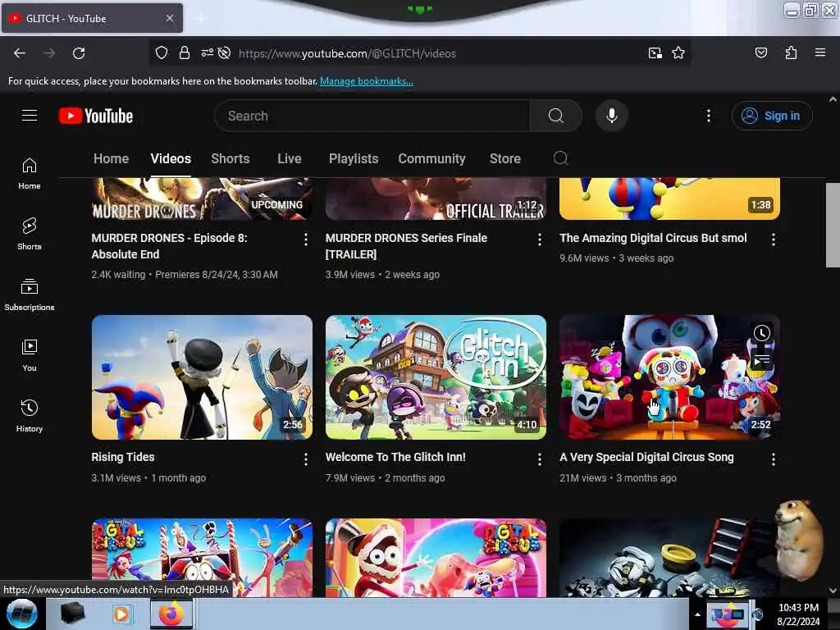The image size is (840, 630).
Task: Open options menu for Rising Tides
Action: point(305,459)
